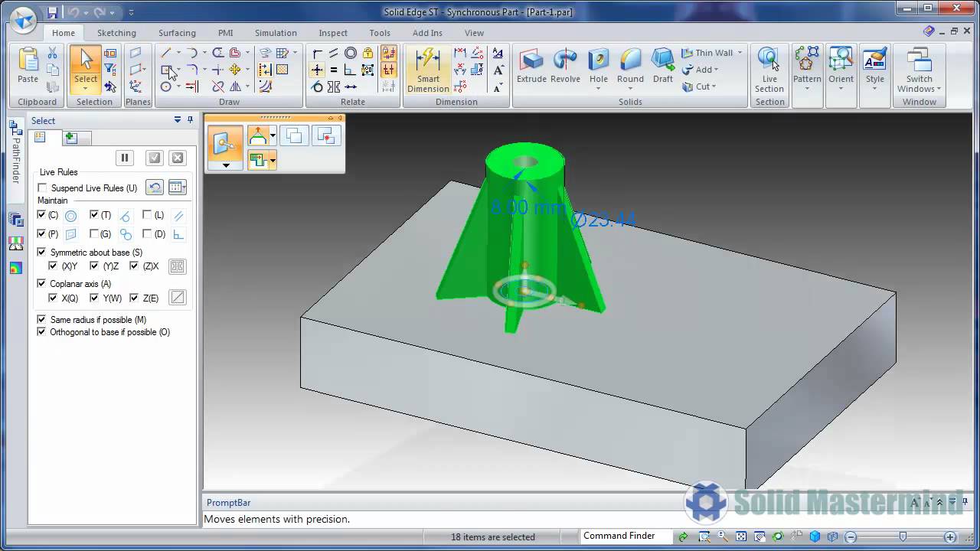Open the Quick Access Toolbar customize dropdown
Screen dimensions: 980x551
[x=132, y=12]
